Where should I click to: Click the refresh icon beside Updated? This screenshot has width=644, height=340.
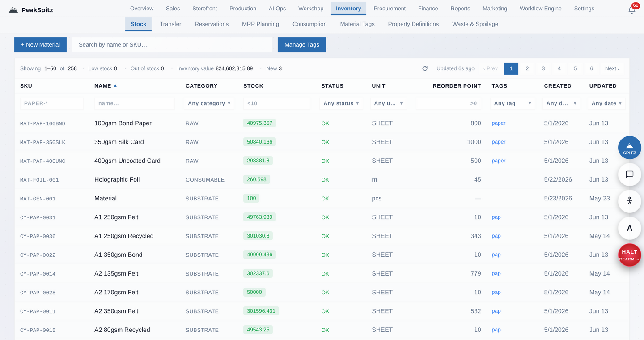tap(425, 68)
